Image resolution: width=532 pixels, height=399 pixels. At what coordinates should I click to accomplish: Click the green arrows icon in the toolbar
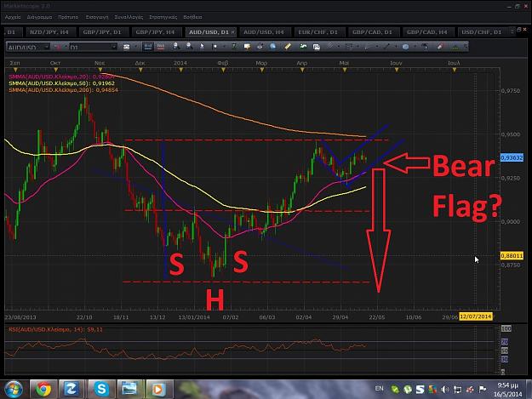tap(303, 47)
